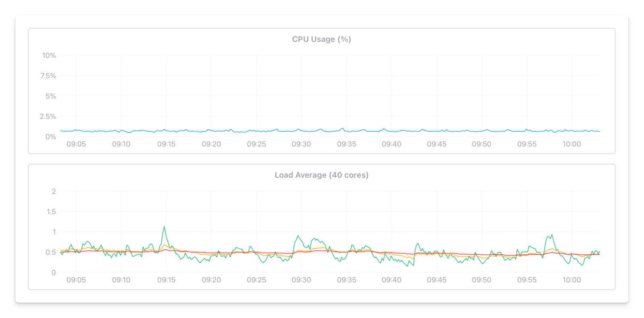This screenshot has width=644, height=318.
Task: Click the 09:45 tick on Load Average chart
Action: [x=437, y=280]
